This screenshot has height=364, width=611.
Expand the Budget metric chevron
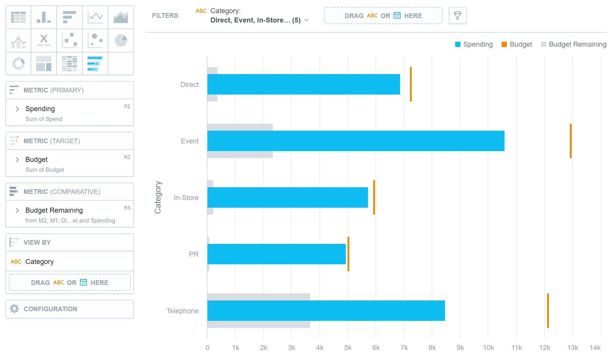pos(18,160)
